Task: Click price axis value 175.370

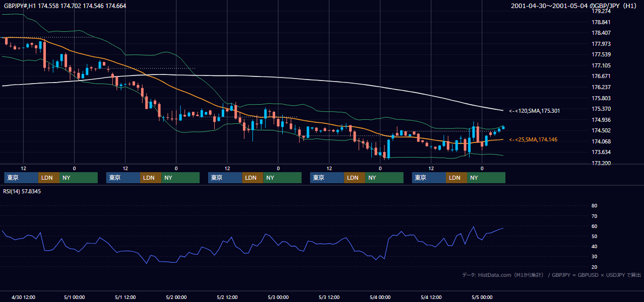Action: [601, 109]
